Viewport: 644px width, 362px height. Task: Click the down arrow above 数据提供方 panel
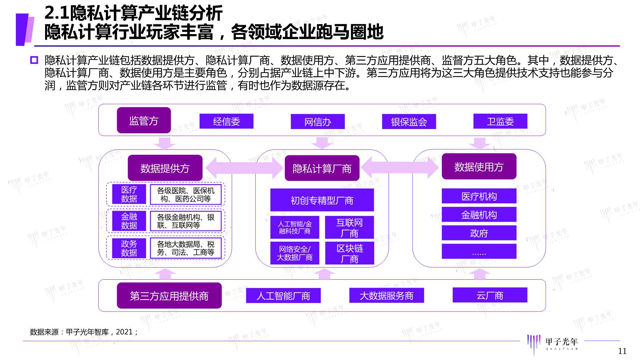pyautogui.click(x=165, y=143)
